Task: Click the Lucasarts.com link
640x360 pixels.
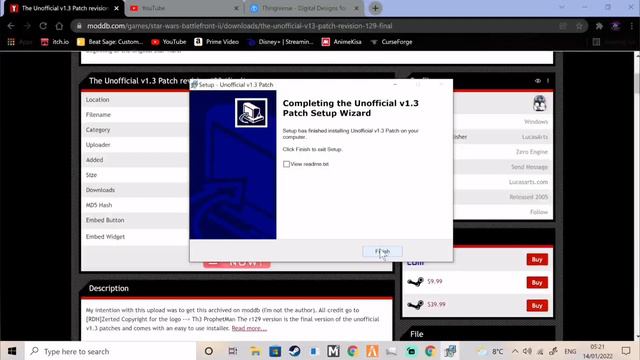Action: 528,182
